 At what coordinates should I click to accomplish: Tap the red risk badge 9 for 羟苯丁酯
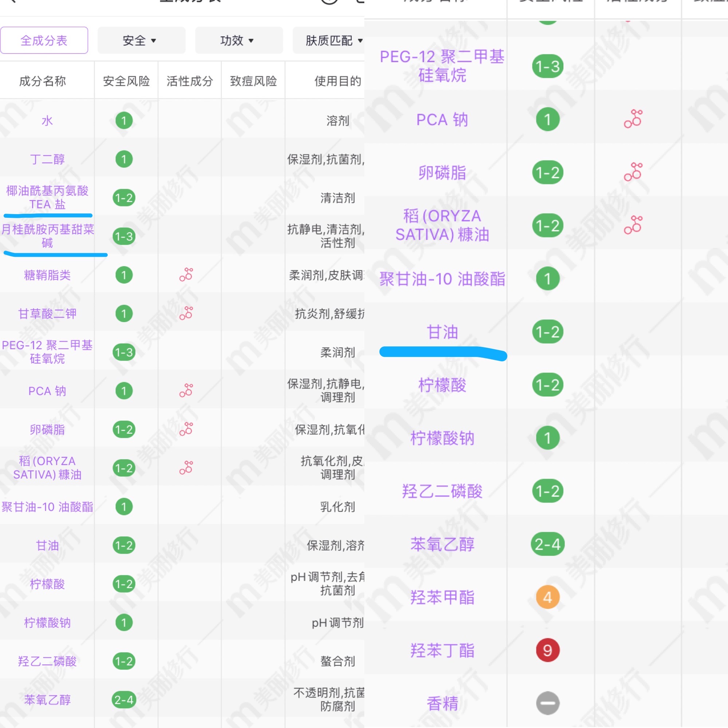[547, 650]
